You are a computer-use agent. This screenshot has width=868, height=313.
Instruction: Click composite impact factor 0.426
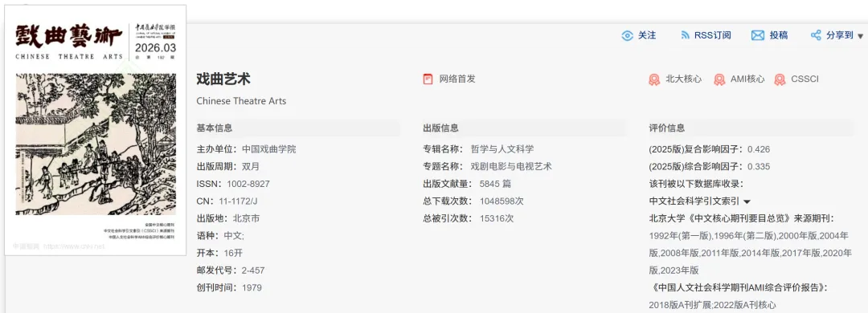759,149
